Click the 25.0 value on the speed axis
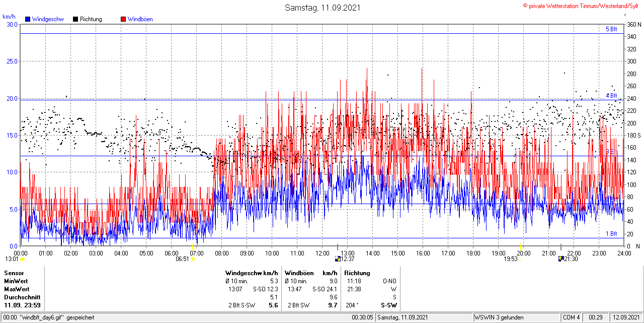Screen dimensions: 644x323 tap(12, 61)
